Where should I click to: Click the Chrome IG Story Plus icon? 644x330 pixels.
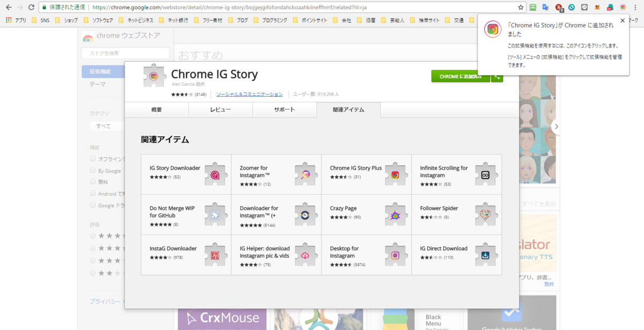point(396,174)
